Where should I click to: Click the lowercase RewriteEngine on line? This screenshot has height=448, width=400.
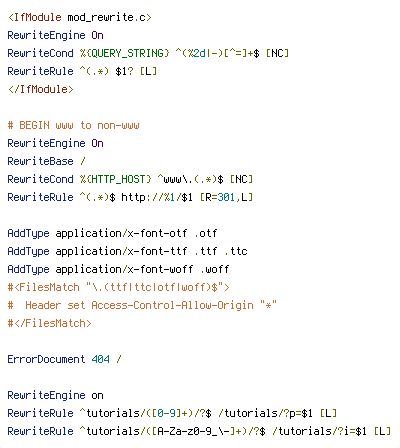pyautogui.click(x=55, y=395)
